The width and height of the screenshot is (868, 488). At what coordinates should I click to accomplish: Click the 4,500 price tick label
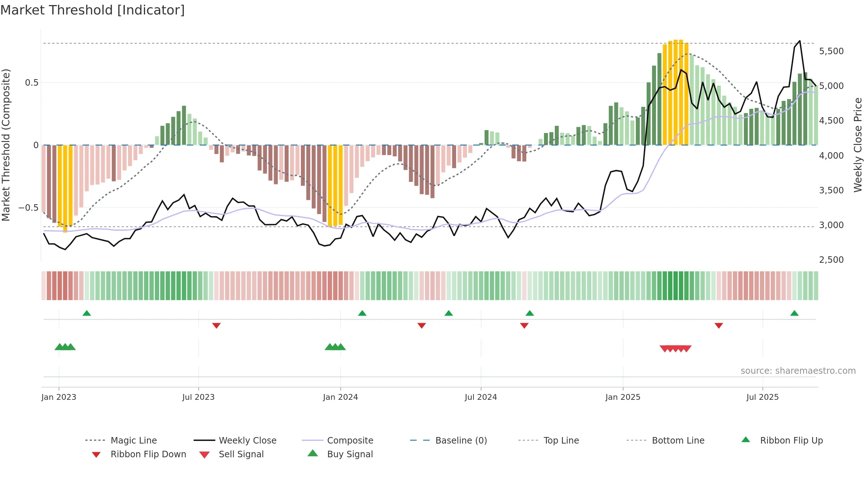click(x=831, y=121)
